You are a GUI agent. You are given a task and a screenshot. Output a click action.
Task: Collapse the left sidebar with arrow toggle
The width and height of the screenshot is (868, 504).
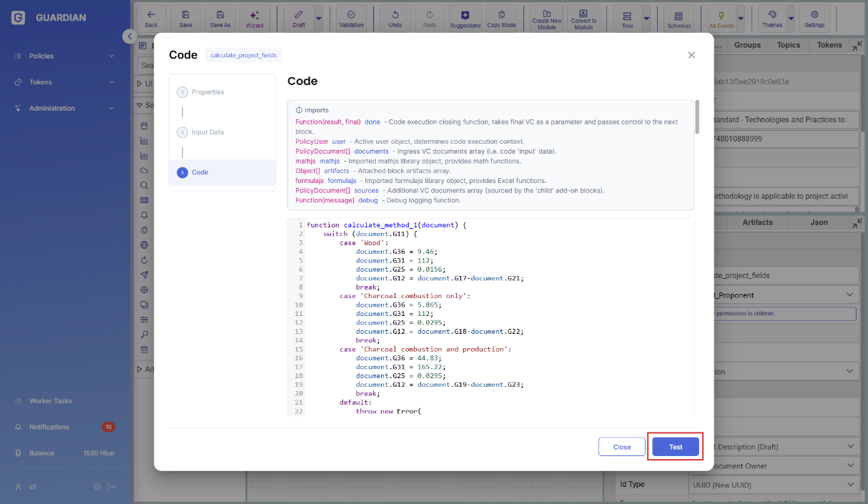coord(129,36)
